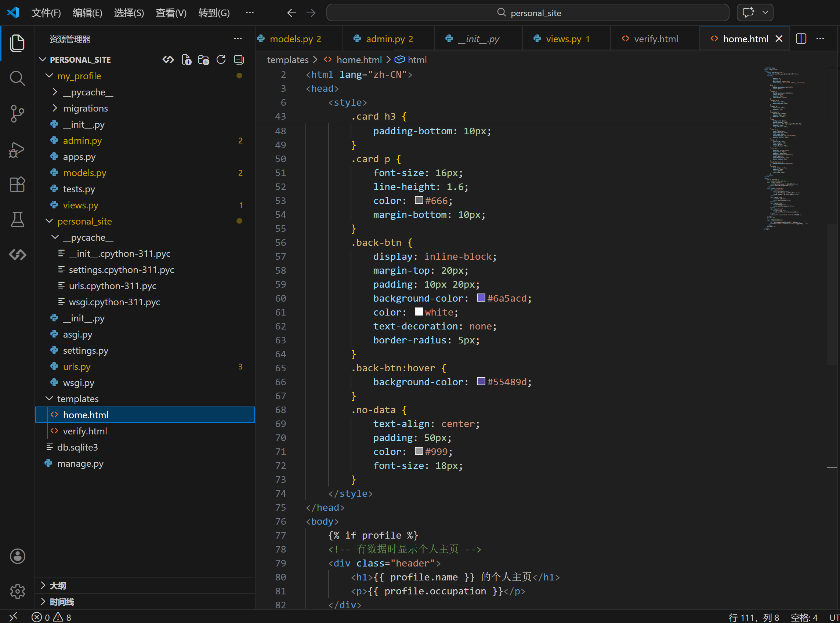The image size is (840, 623).
Task: Click New Folder icon in explorer header
Action: (204, 59)
